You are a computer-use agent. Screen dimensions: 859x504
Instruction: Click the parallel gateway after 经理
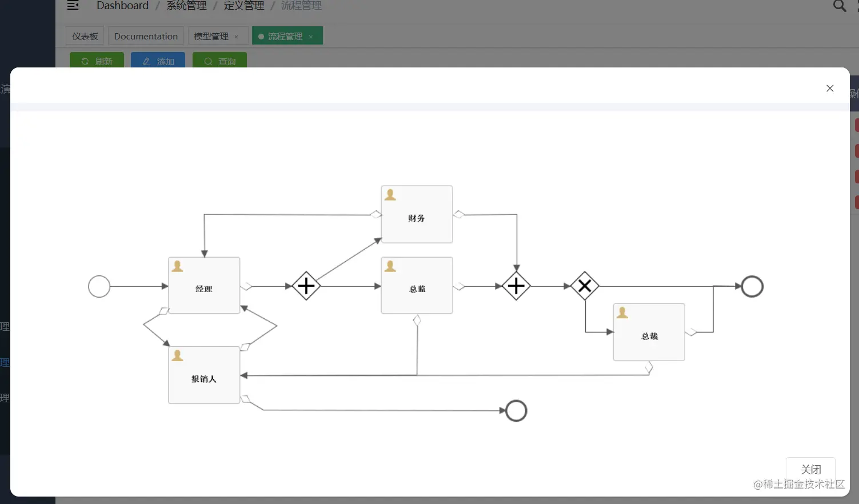coord(306,286)
